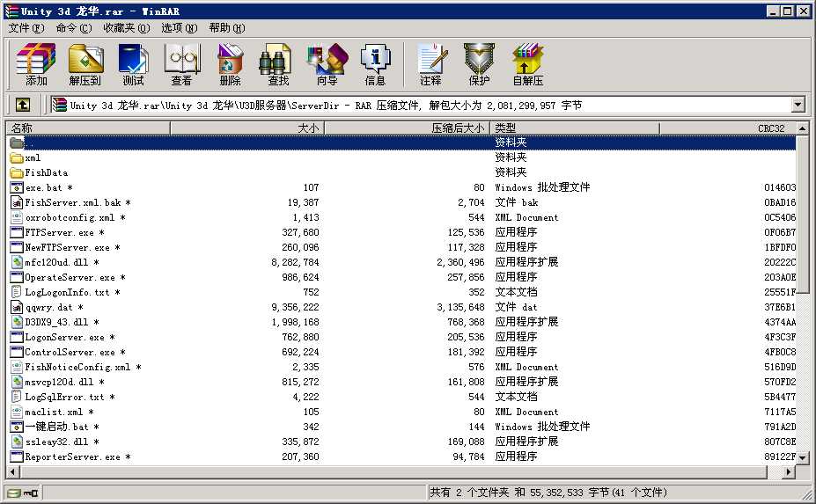Click the LogLogonInfo.txt file icon
This screenshot has width=816, height=504.
click(17, 292)
